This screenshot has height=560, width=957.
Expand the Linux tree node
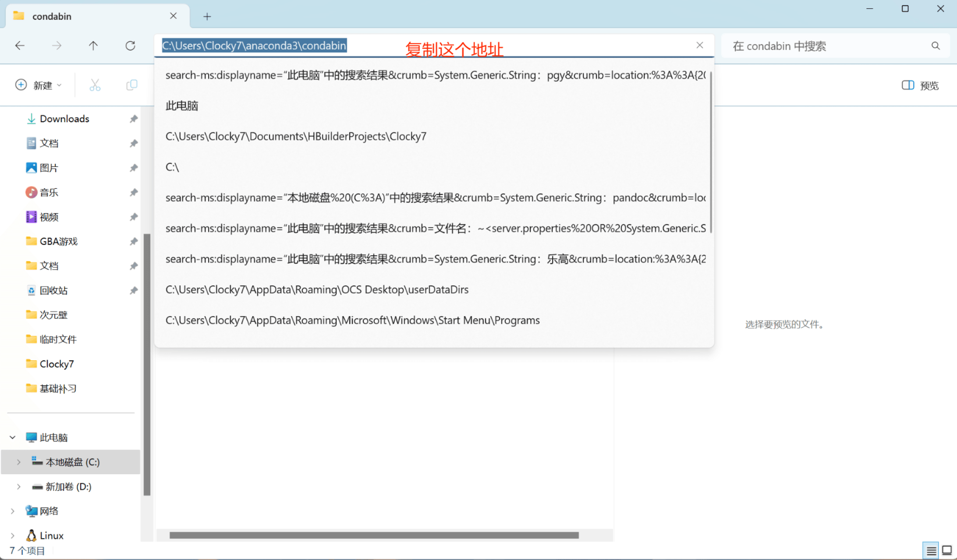13,535
